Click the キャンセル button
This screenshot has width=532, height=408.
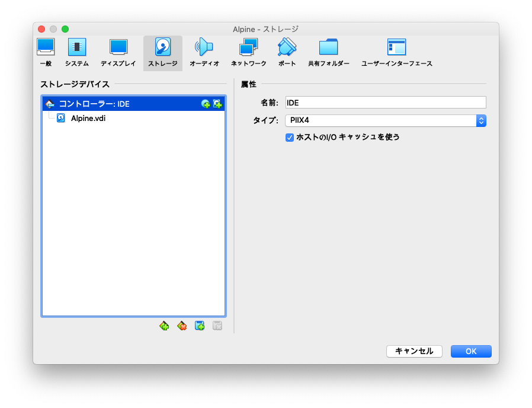coord(414,351)
